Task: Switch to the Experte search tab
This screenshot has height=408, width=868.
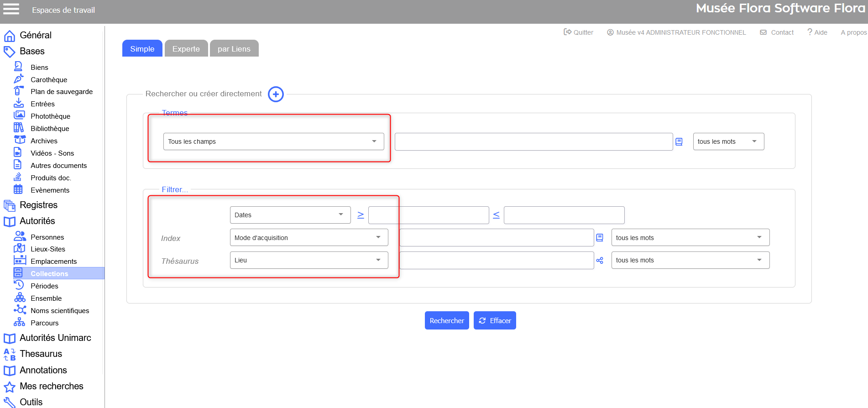Action: point(186,49)
